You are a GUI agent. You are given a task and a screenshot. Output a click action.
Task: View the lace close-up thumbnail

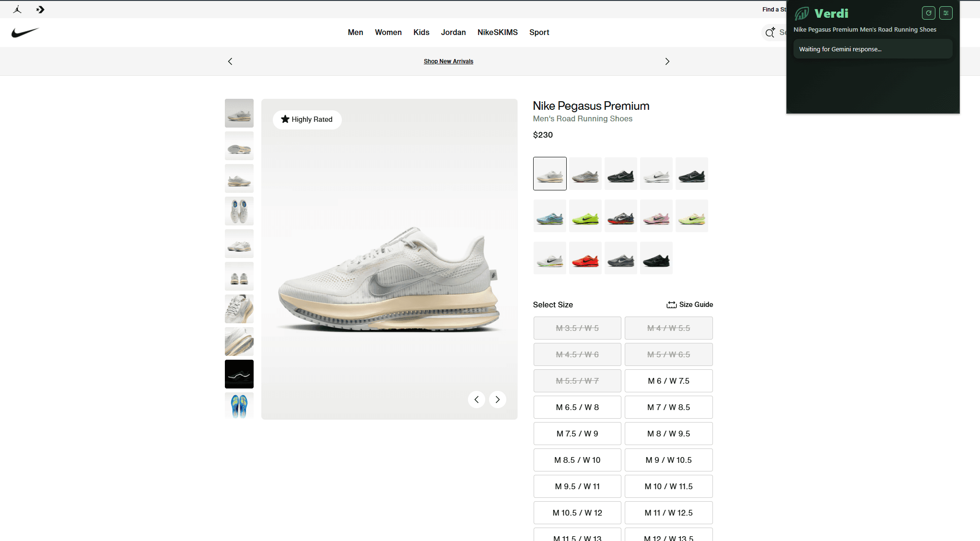click(239, 309)
